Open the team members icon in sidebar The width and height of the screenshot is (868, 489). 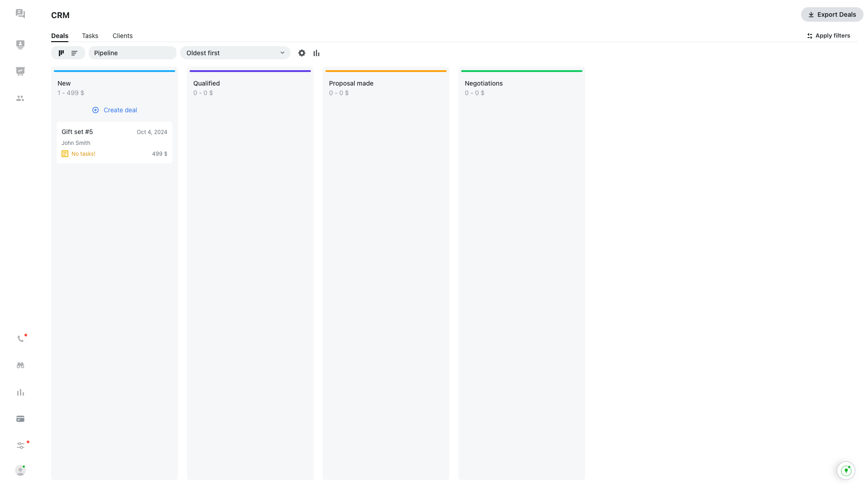coord(20,98)
